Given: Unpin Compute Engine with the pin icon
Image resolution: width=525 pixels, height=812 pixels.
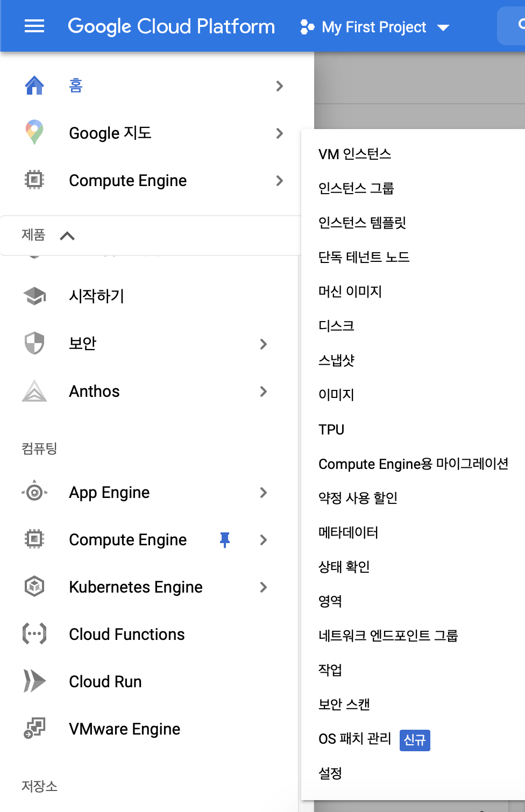Looking at the screenshot, I should [x=225, y=539].
